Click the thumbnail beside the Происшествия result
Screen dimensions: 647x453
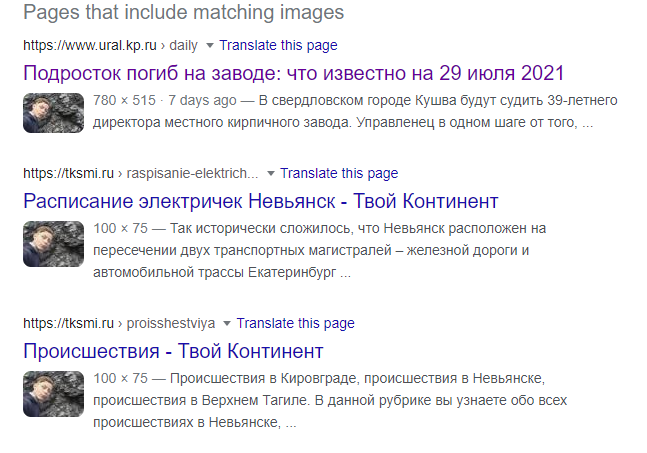click(x=53, y=392)
